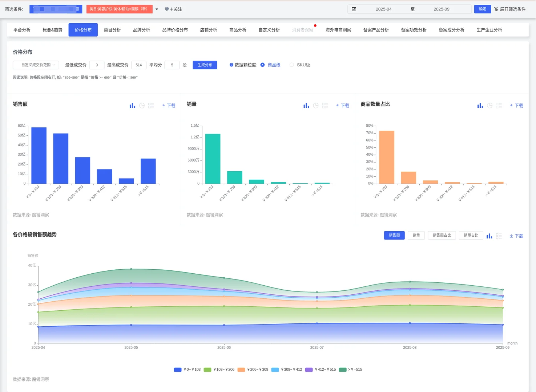Select the 价格分布 tab
Viewport: 536px width, 392px height.
[83, 30]
